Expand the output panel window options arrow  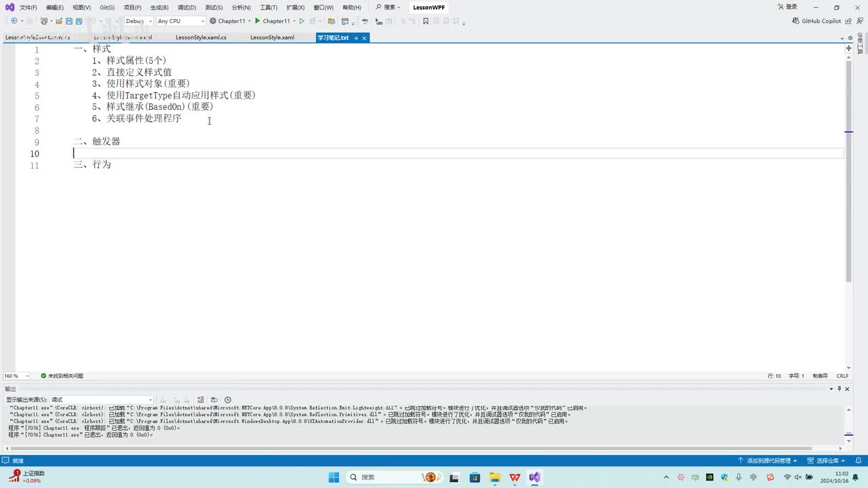pos(831,388)
